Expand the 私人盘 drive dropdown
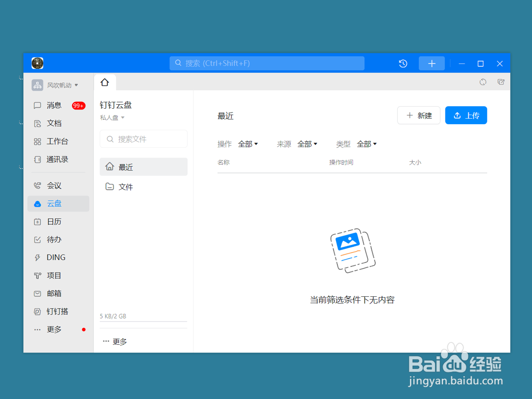This screenshot has height=399, width=532. click(x=112, y=117)
